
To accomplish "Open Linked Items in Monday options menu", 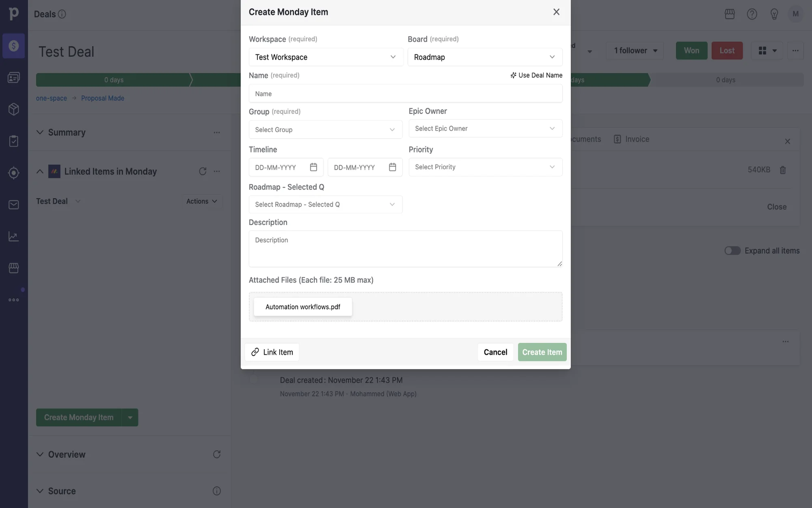I will [217, 171].
